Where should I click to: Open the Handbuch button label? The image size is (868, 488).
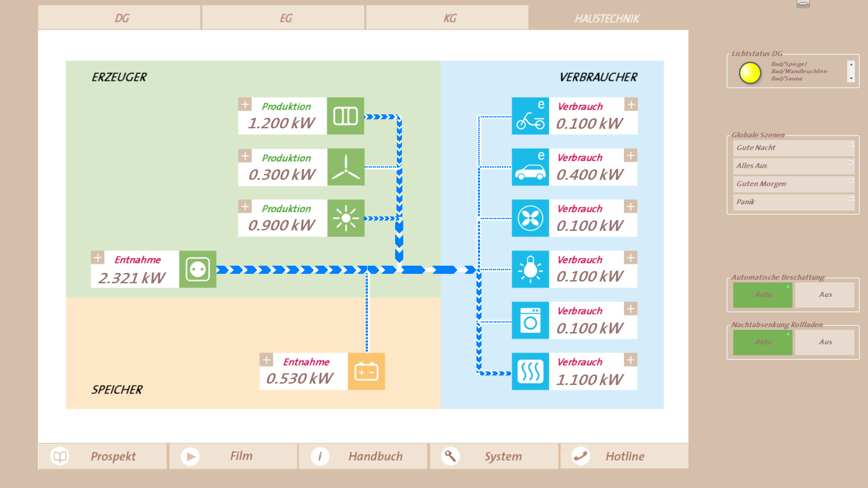pyautogui.click(x=375, y=456)
